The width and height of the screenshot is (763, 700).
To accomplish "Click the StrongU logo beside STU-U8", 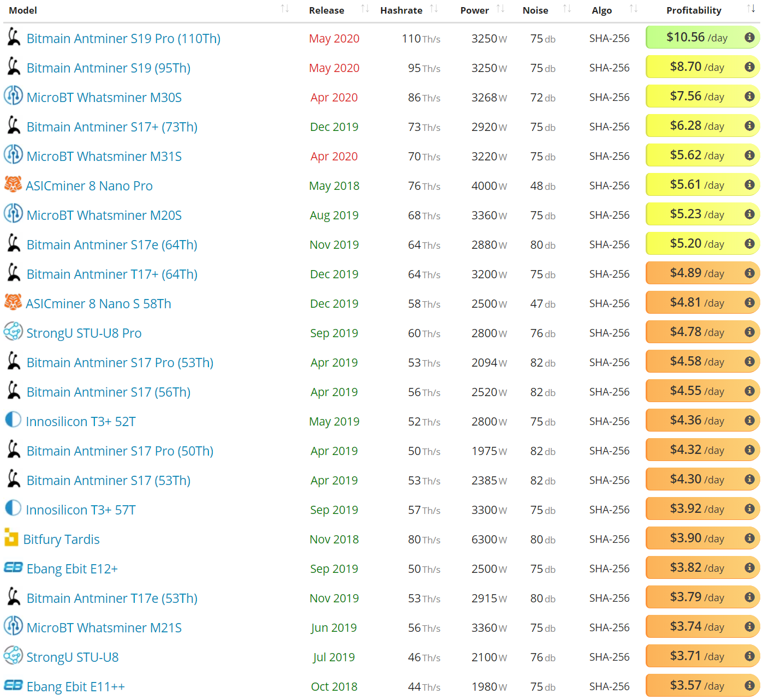I will click(13, 655).
